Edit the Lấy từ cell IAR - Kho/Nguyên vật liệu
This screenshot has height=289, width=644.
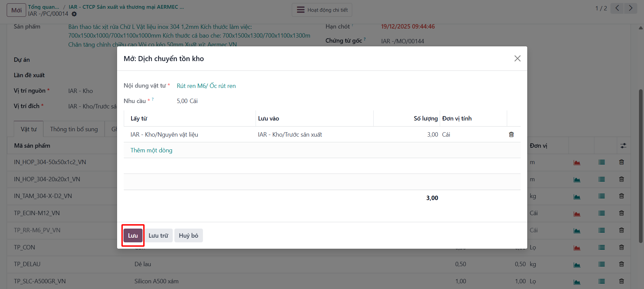190,135
